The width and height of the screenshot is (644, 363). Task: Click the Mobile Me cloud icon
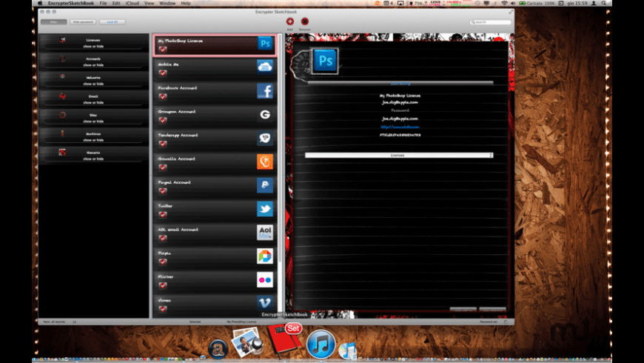(x=265, y=67)
